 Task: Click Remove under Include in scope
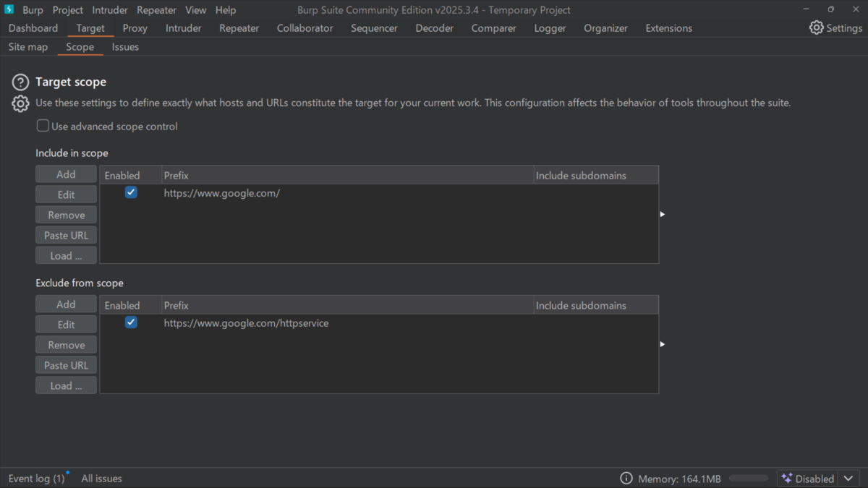tap(66, 215)
